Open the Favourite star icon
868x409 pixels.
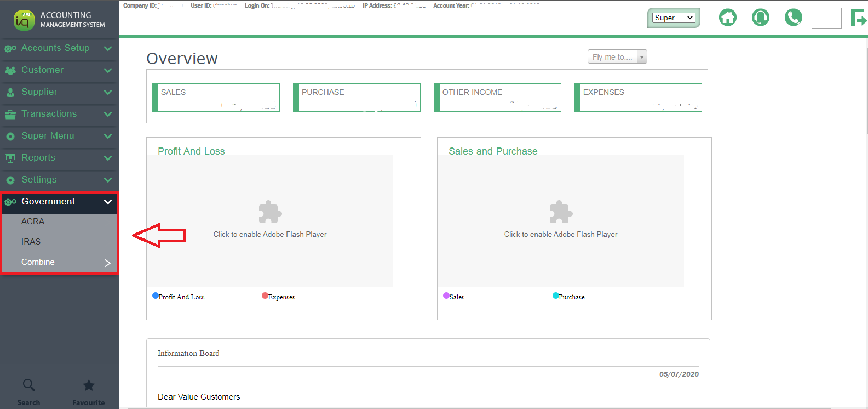tap(89, 385)
